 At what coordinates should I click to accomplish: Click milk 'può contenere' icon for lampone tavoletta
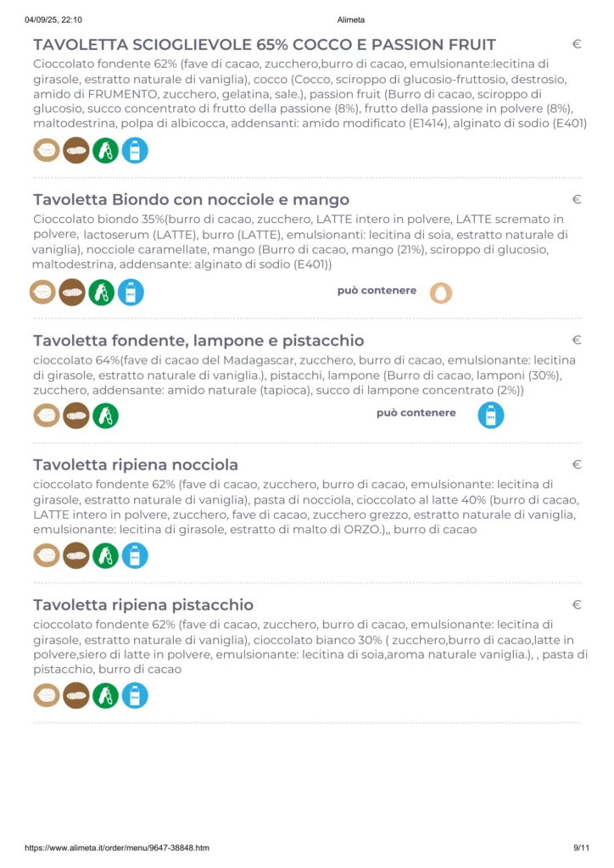click(491, 415)
